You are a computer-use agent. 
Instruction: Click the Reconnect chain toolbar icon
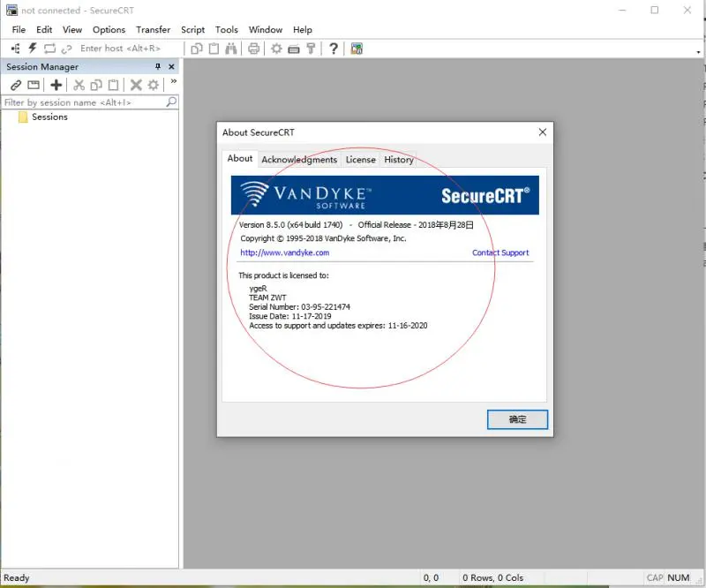67,49
